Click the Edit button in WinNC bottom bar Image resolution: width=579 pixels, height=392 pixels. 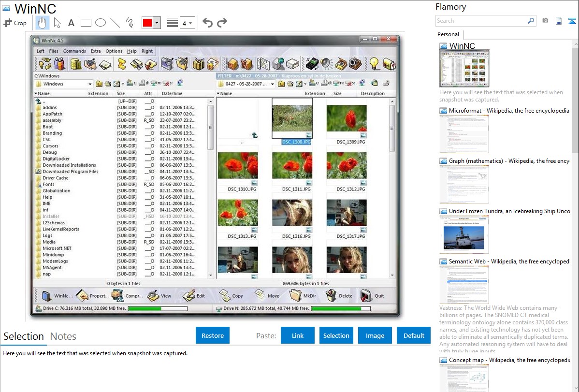click(194, 295)
